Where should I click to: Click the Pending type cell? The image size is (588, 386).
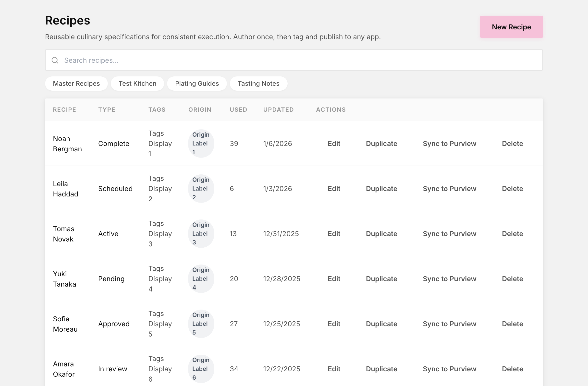(111, 279)
